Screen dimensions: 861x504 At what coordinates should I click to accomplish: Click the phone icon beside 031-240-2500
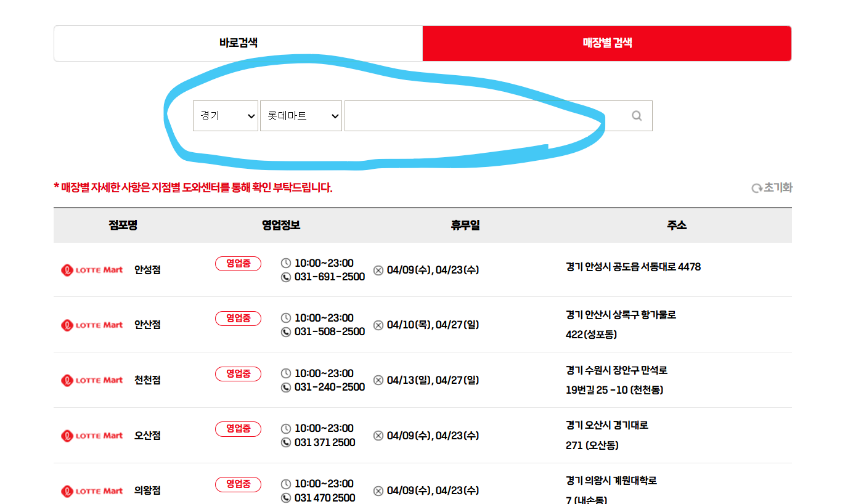click(x=286, y=388)
